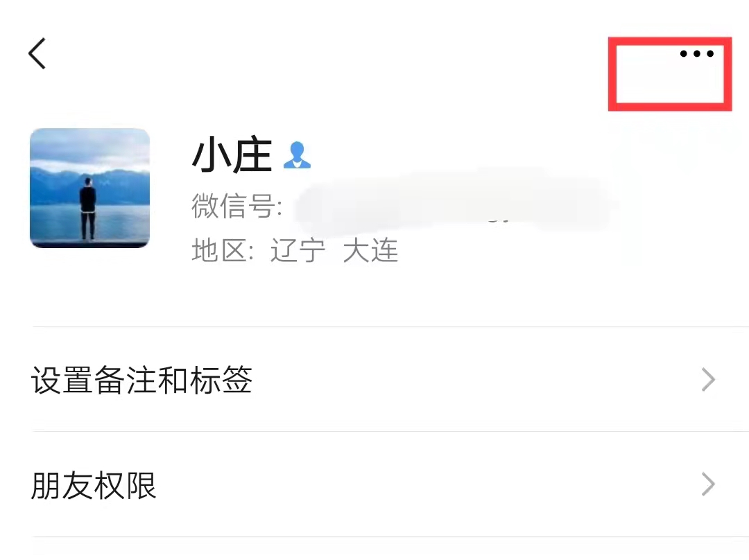Click the full 地区: 辽宁 大连 line

[295, 250]
